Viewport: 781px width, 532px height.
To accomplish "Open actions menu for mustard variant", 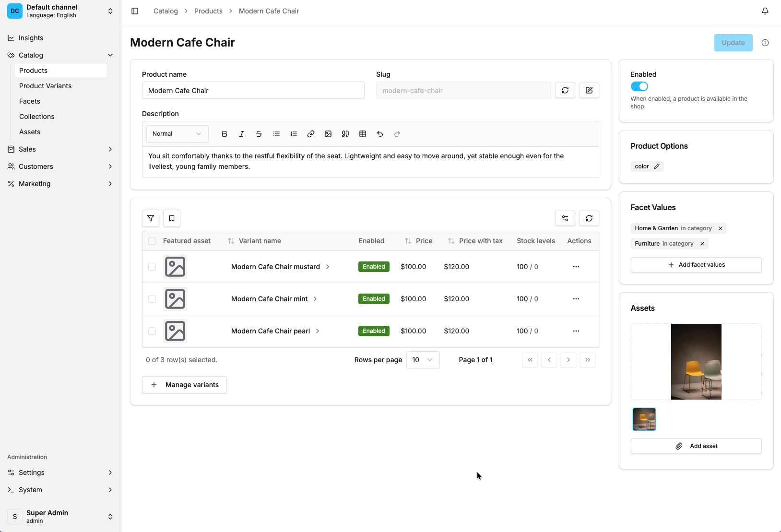I will point(576,267).
